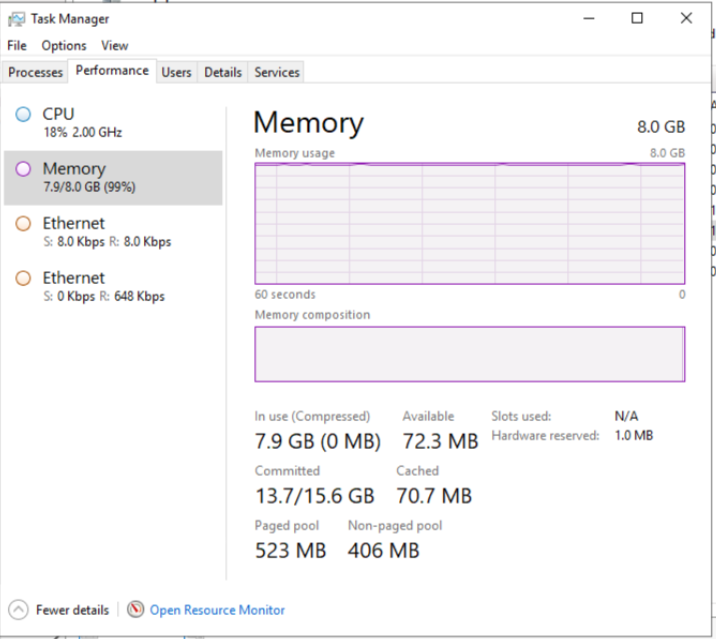Click the 13.7/15.6 GB committed value
This screenshot has height=639, width=716.
tap(315, 496)
